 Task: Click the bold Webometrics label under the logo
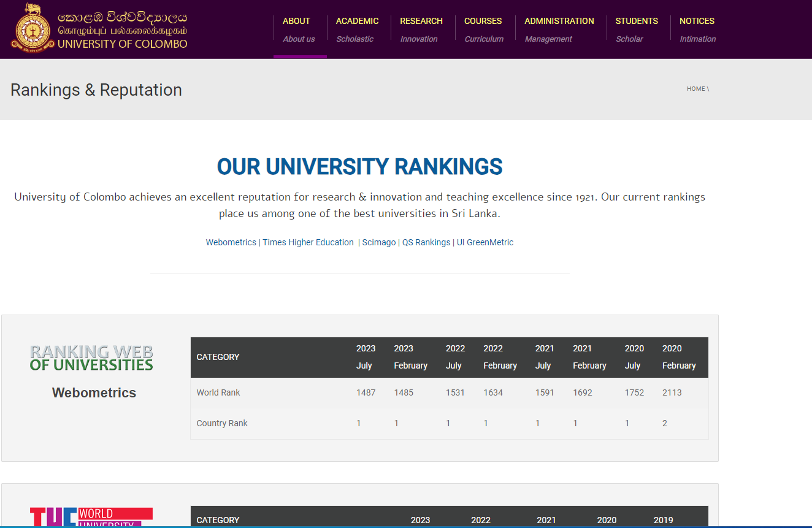click(94, 392)
